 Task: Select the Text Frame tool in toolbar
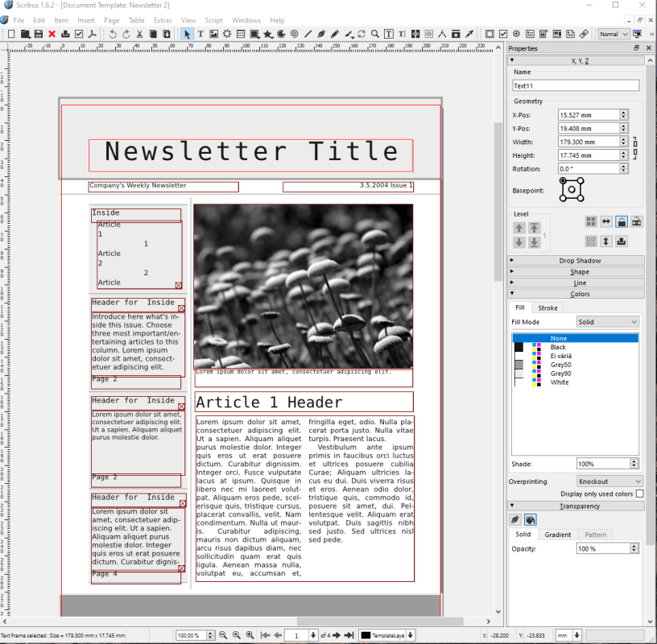click(x=200, y=34)
